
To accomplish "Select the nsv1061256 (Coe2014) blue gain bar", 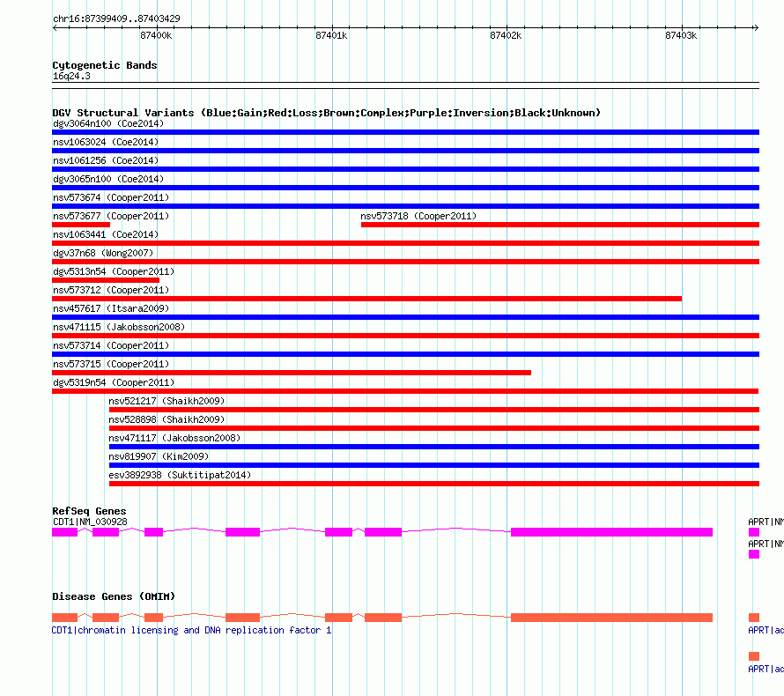I will click(405, 169).
